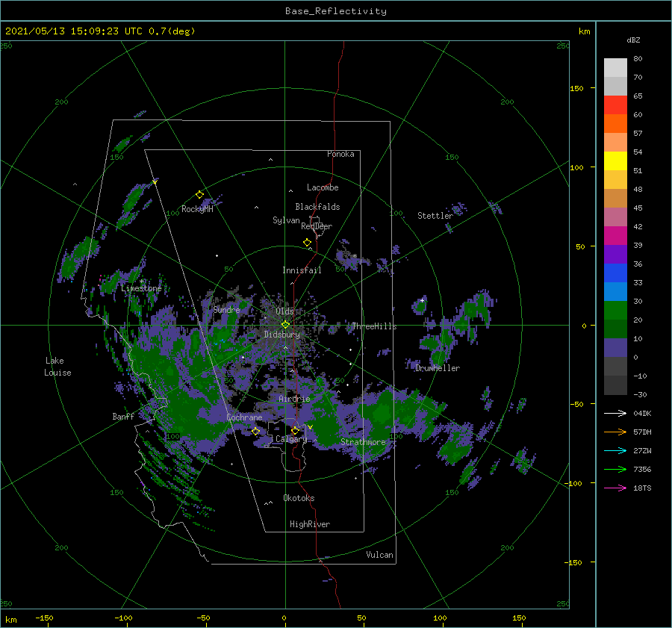Pick the lightest gray 70–80 dBZ swatch
Screen dimensions: 672x628
[x=615, y=68]
